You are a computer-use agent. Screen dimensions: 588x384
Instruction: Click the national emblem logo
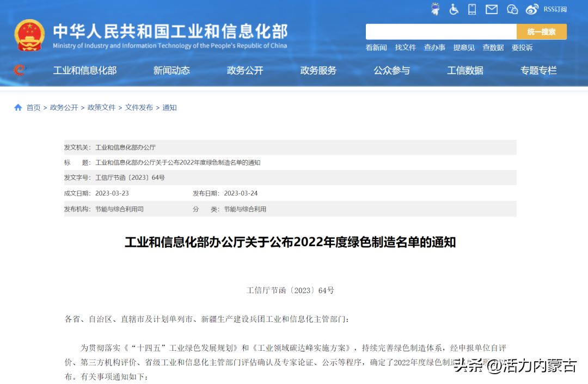click(x=29, y=35)
